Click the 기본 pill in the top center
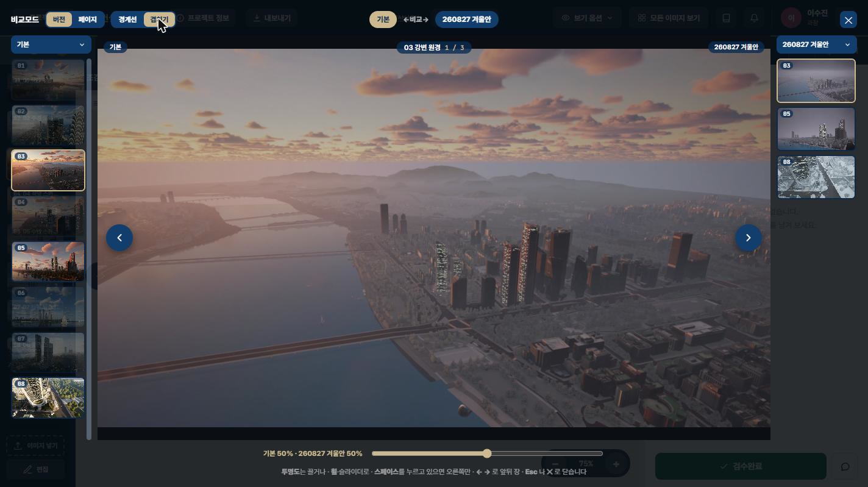This screenshot has width=868, height=487. pos(383,20)
